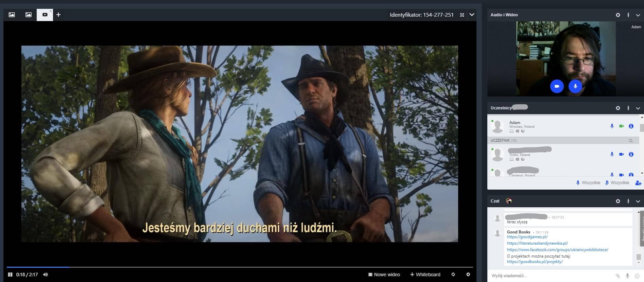Image resolution: width=644 pixels, height=282 pixels.
Task: Invite a participant with add-user icon
Action: coord(638,183)
